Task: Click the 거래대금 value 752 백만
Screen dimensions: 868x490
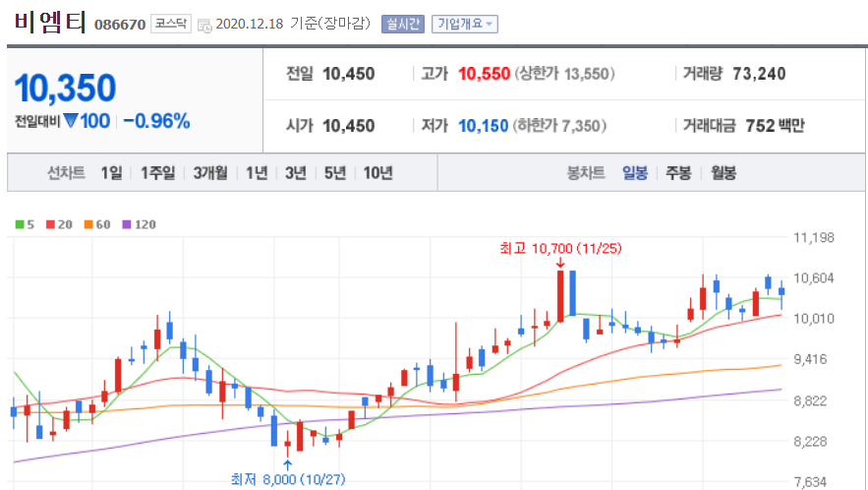Action: coord(775,126)
